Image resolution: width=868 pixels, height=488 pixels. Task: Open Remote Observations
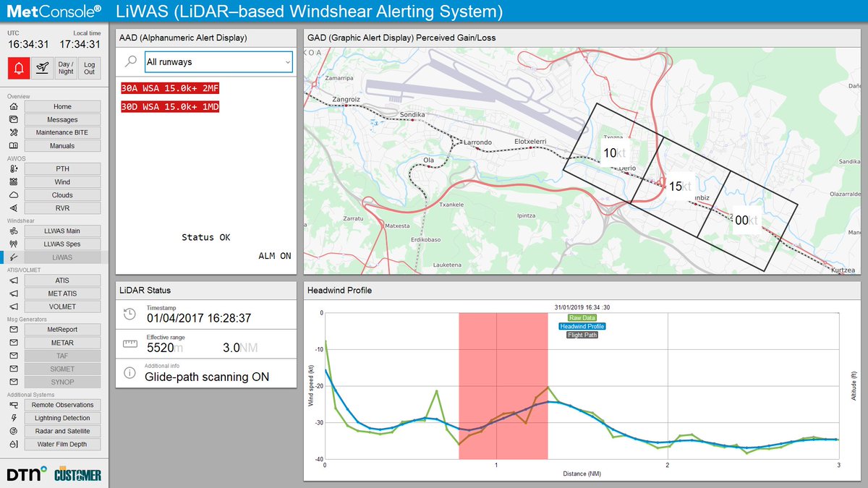coord(62,405)
